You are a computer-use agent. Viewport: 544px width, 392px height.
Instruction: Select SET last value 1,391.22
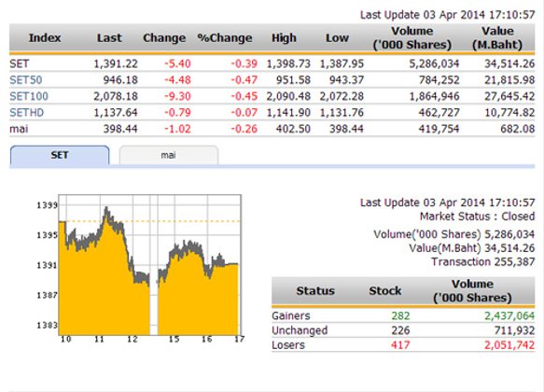click(x=116, y=63)
